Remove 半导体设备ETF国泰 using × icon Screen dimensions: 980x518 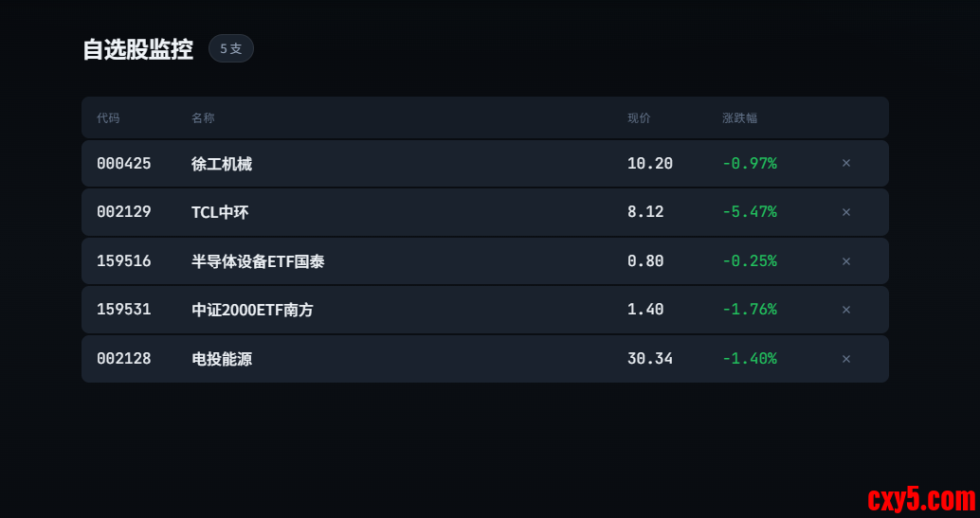pyautogui.click(x=846, y=261)
